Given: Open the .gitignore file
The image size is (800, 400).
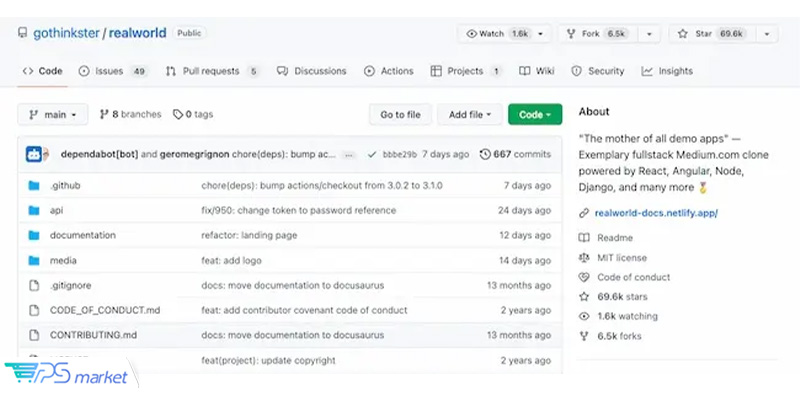Looking at the screenshot, I should [70, 285].
